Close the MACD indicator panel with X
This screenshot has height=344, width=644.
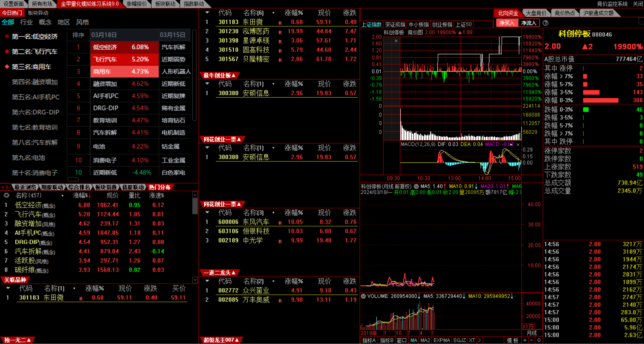(518, 144)
